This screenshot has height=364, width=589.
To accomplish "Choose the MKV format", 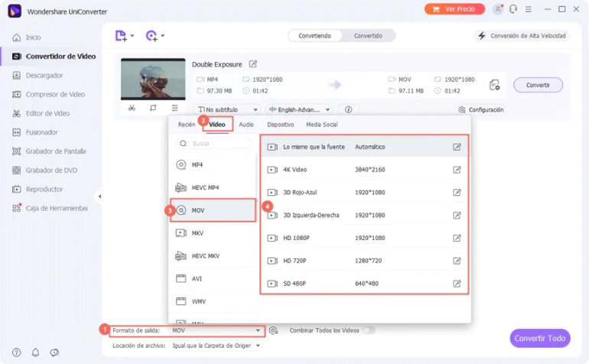I will pos(213,233).
